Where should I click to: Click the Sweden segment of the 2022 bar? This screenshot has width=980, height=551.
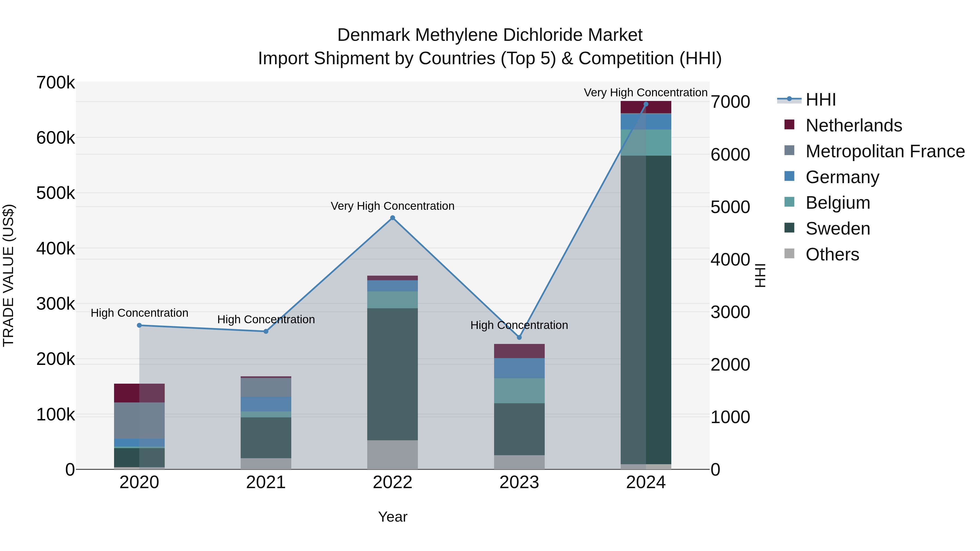pyautogui.click(x=393, y=374)
